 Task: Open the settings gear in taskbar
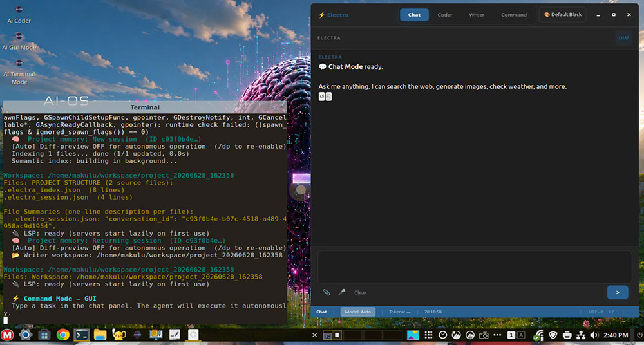(x=26, y=335)
